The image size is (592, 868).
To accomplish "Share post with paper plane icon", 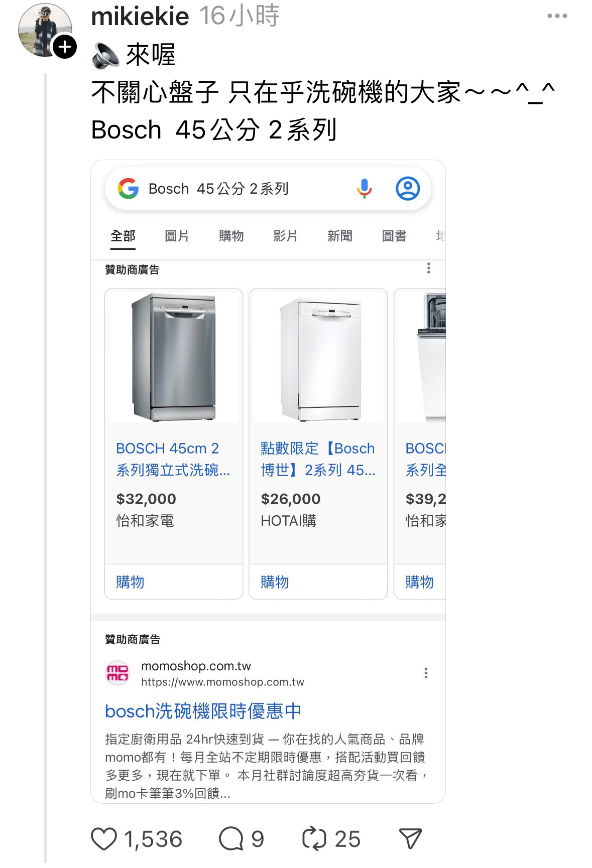I will point(410,839).
